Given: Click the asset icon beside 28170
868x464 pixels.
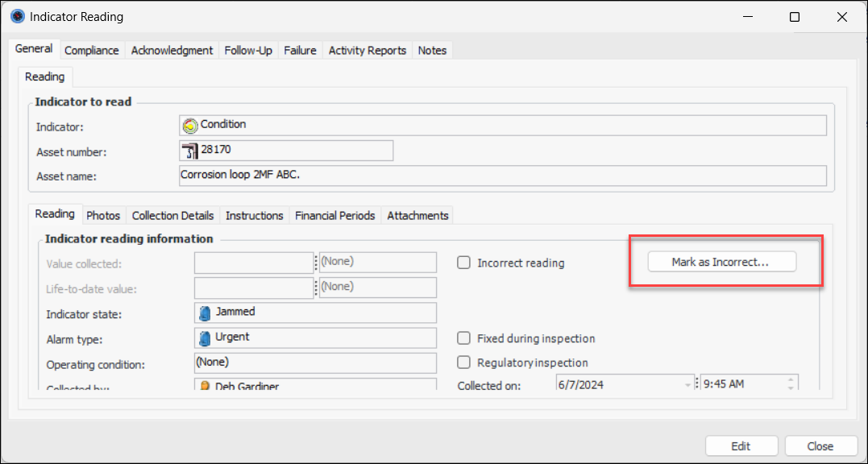Looking at the screenshot, I should point(190,151).
